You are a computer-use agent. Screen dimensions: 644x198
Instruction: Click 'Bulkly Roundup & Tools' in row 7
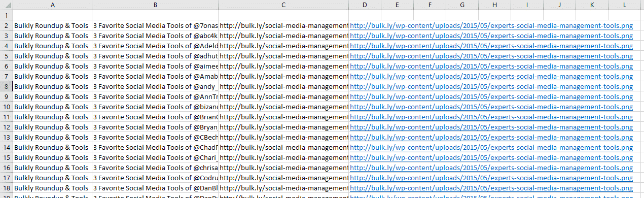pyautogui.click(x=51, y=76)
